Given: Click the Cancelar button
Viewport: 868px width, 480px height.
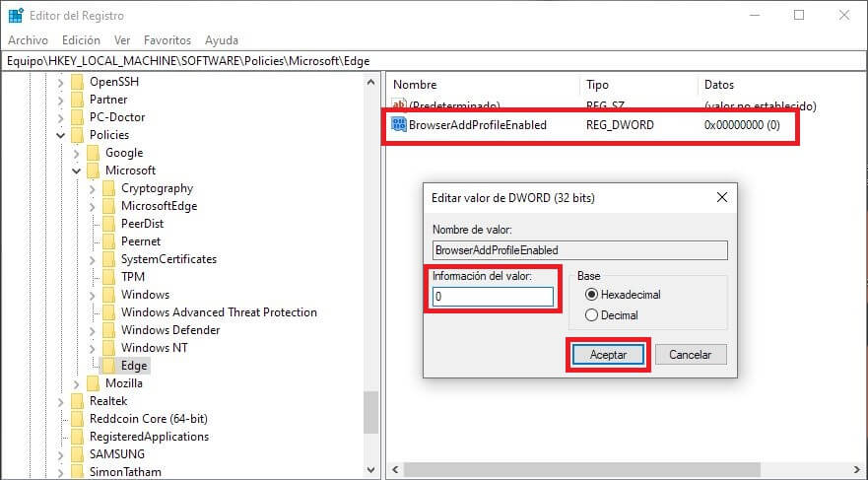Looking at the screenshot, I should [x=691, y=354].
